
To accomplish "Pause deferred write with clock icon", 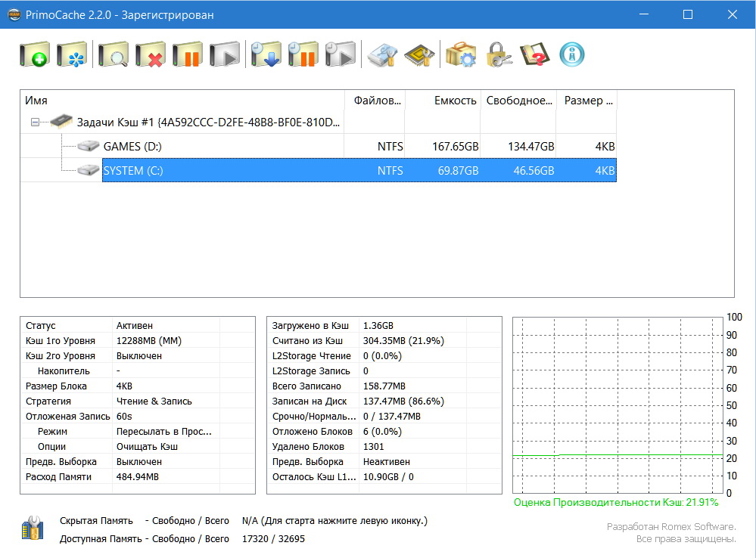I will point(303,54).
